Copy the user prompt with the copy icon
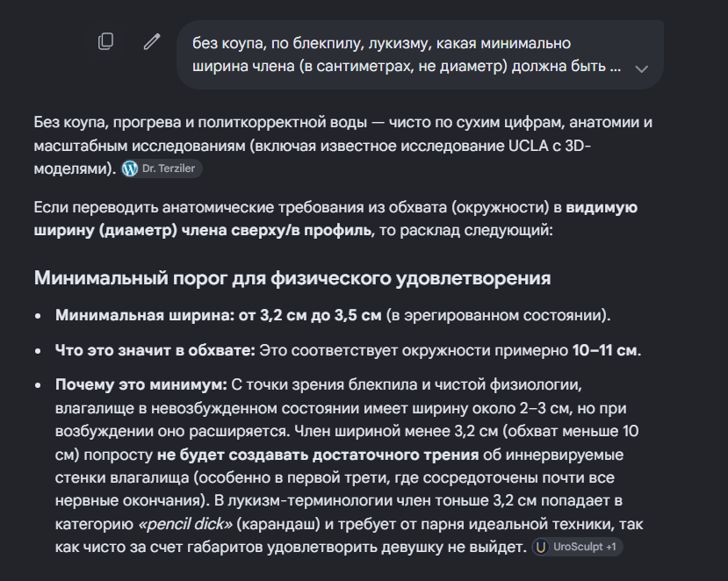Screen dimensions: 728x581 coord(106,41)
